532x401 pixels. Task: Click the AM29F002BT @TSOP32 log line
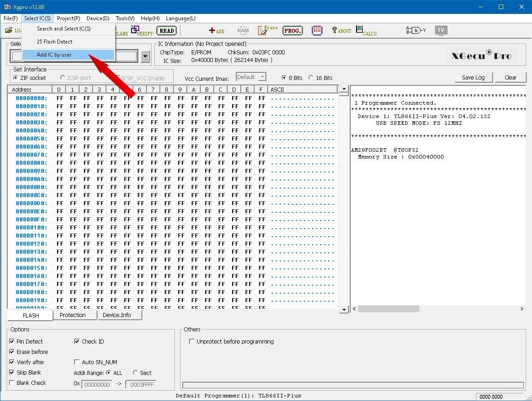click(385, 150)
